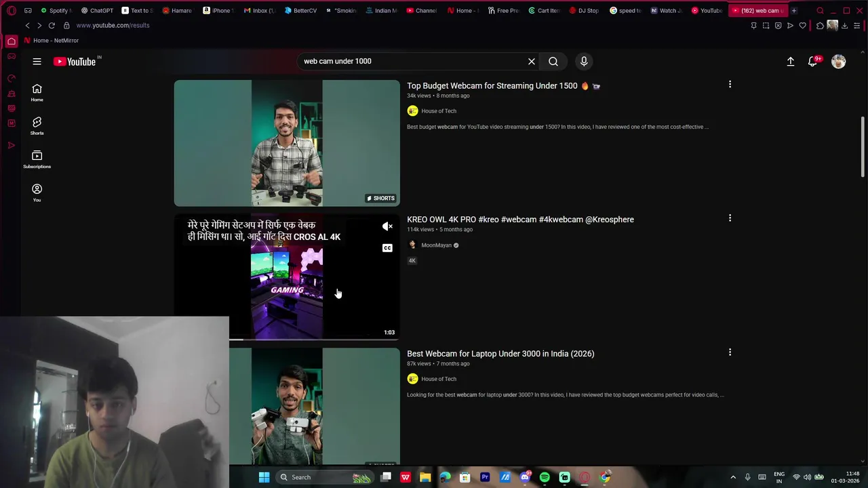Open options for Best Webcam for Laptop video
Viewport: 868px width, 488px height.
point(730,352)
